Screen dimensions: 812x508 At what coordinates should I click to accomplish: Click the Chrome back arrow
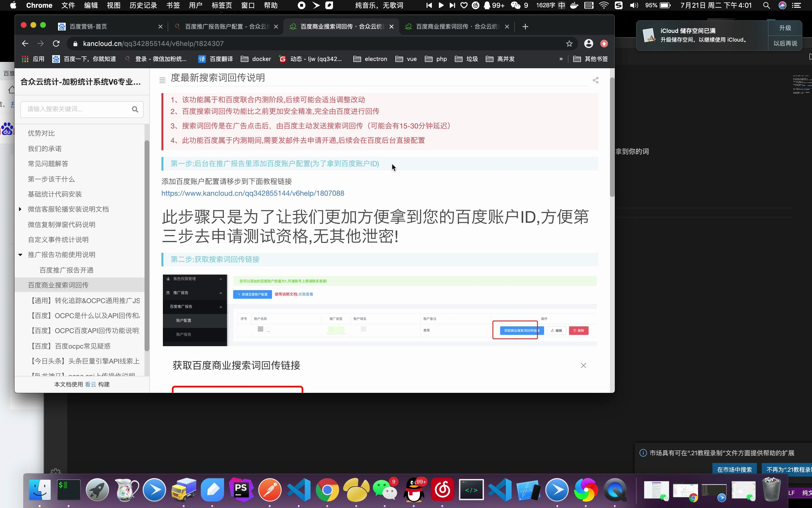25,43
